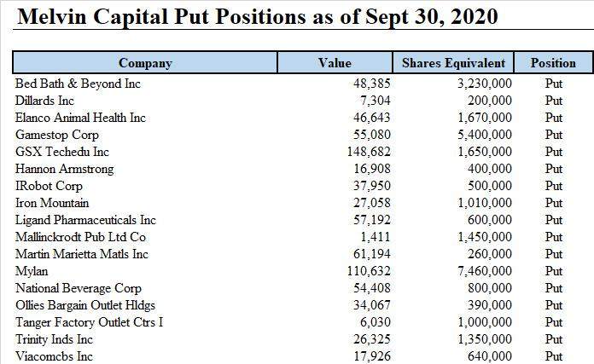Click the Put position for Iron Mountain
Viewport: 594px width, 364px height.
[x=554, y=203]
